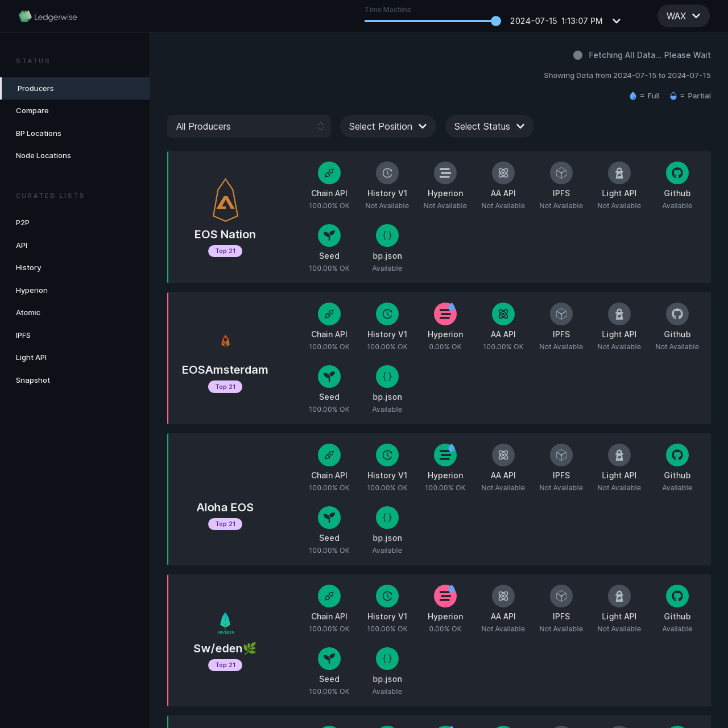This screenshot has height=728, width=728.
Task: Click the Light API icon for Aloha EOS
Action: pyautogui.click(x=619, y=454)
